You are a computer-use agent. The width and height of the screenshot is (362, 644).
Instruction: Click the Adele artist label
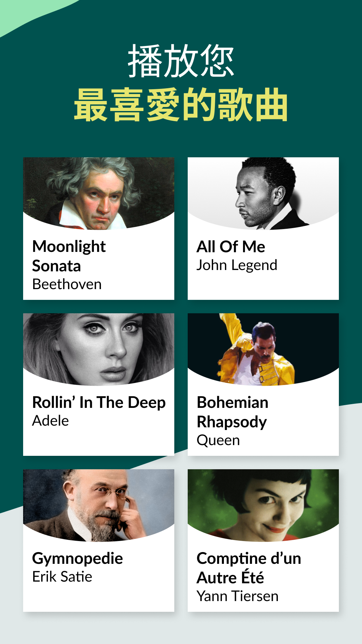click(50, 421)
